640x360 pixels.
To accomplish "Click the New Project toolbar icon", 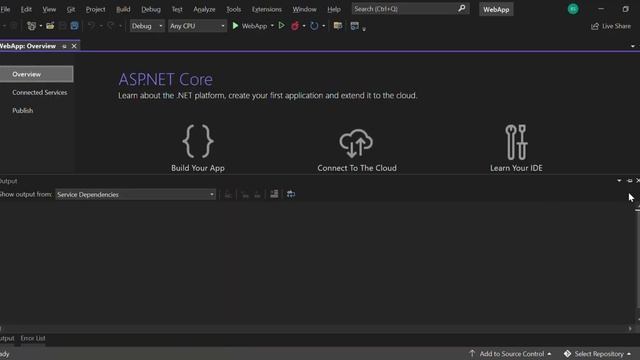I will [31, 26].
